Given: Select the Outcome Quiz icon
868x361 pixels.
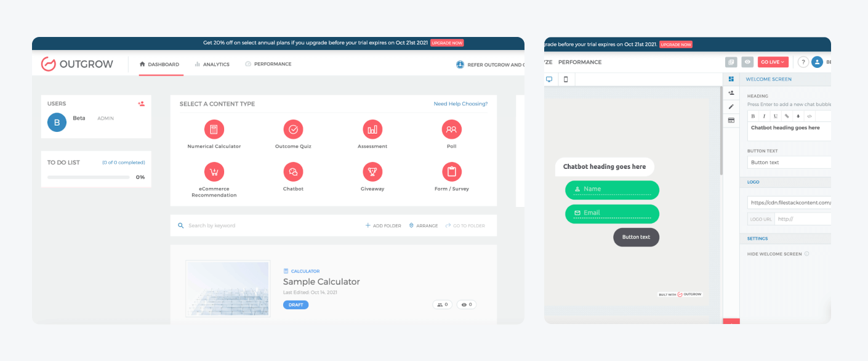Looking at the screenshot, I should 293,129.
